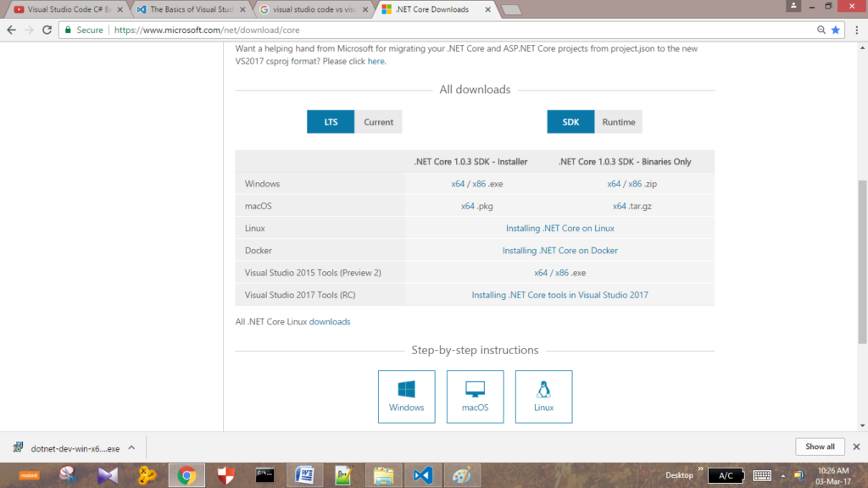Screen dimensions: 868x488
Task: Switch to The Basics of Visual Studio tab
Action: (x=191, y=9)
